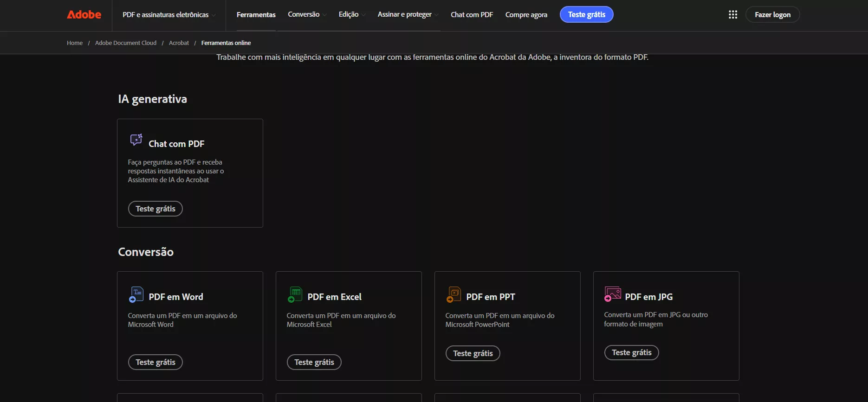The height and width of the screenshot is (402, 868).
Task: Go to Compre agora
Action: pos(526,15)
